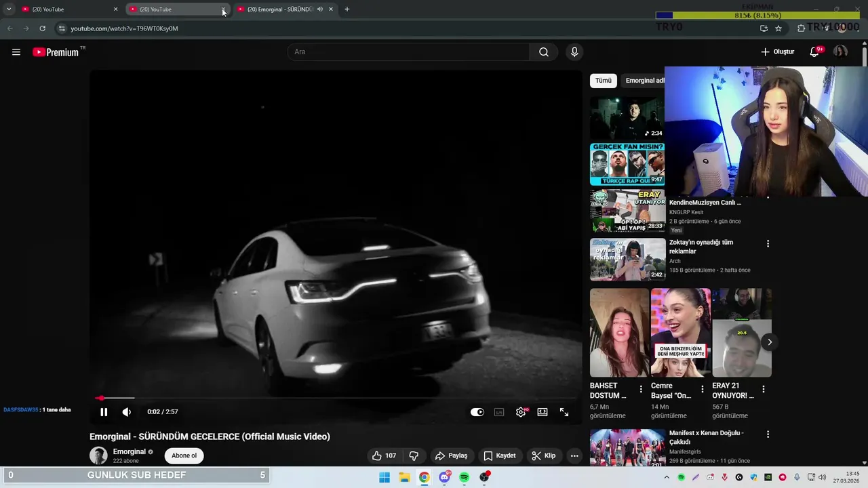Close the first YouTube tab
Viewport: 868px width, 488px height.
[x=115, y=9]
